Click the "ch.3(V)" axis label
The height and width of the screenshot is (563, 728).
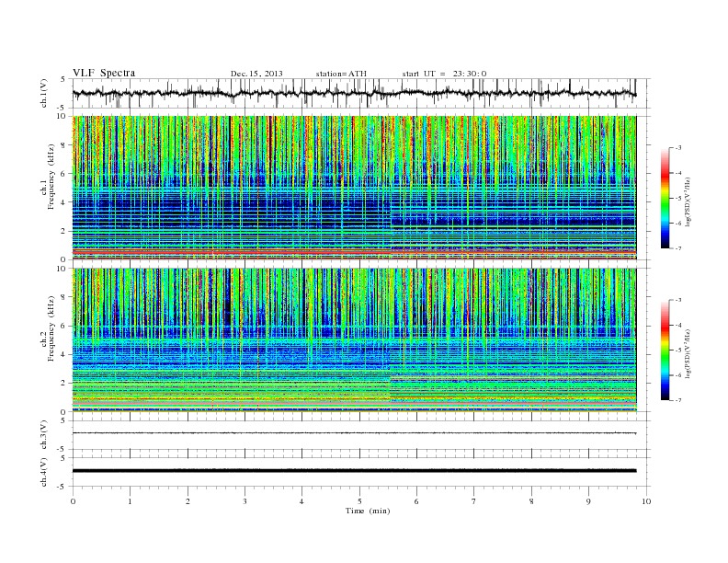click(43, 435)
